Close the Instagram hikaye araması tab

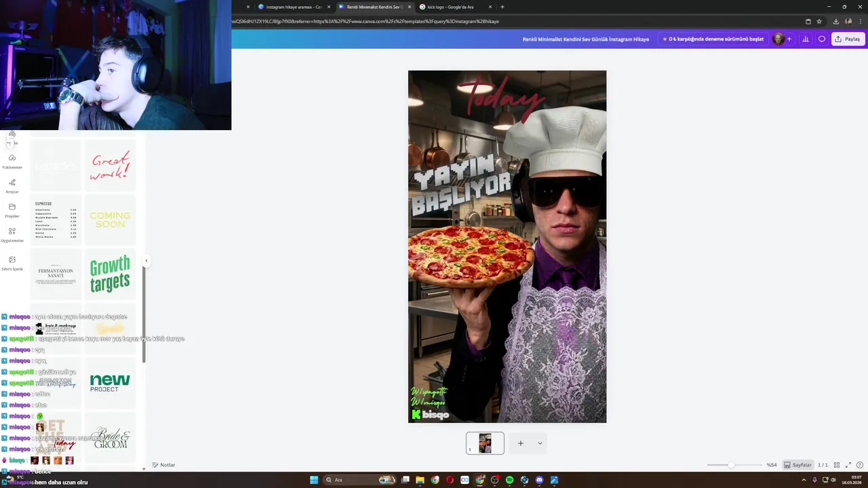pyautogui.click(x=329, y=7)
